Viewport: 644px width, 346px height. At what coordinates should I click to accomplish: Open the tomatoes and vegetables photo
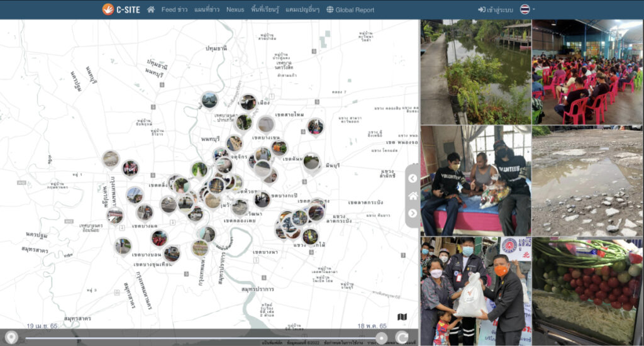click(588, 291)
